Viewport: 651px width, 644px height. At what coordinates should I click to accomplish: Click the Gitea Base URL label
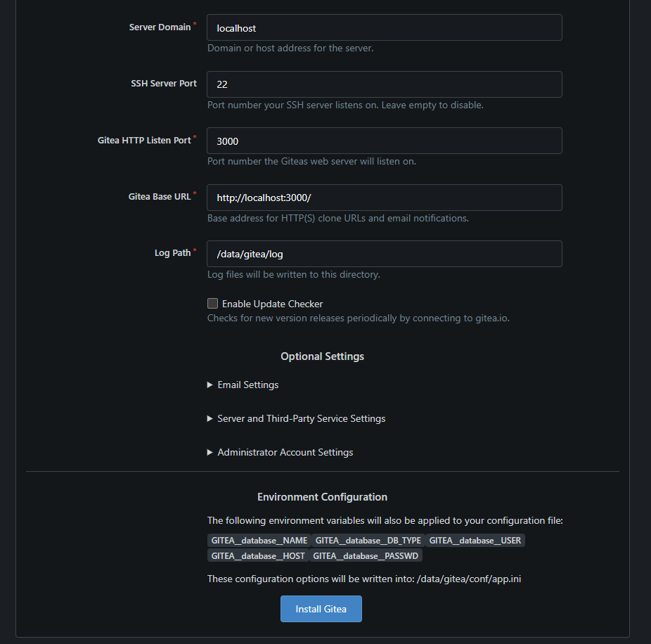pos(160,196)
